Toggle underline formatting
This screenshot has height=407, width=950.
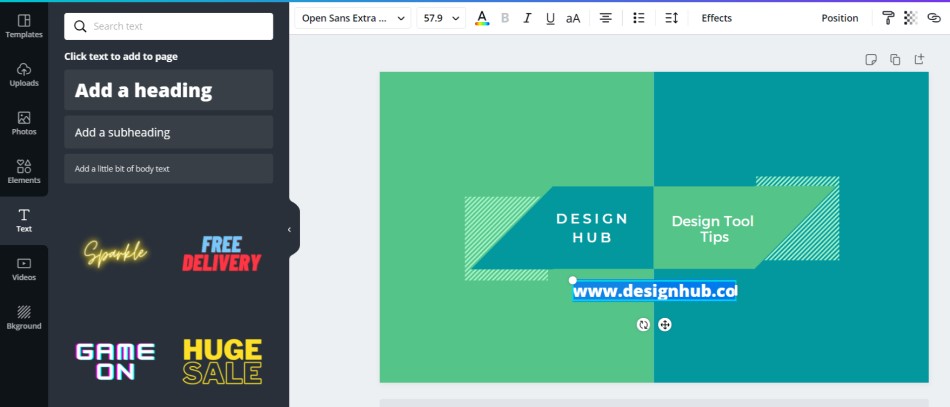550,18
